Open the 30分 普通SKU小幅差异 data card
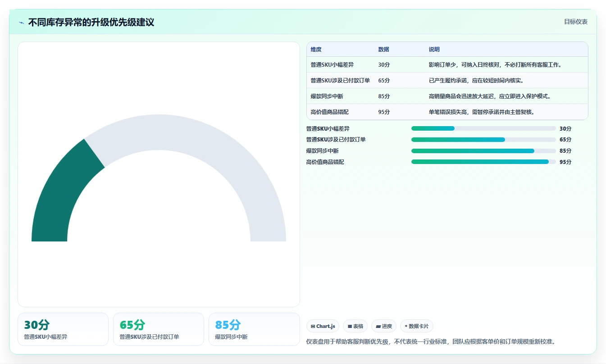 pyautogui.click(x=63, y=329)
